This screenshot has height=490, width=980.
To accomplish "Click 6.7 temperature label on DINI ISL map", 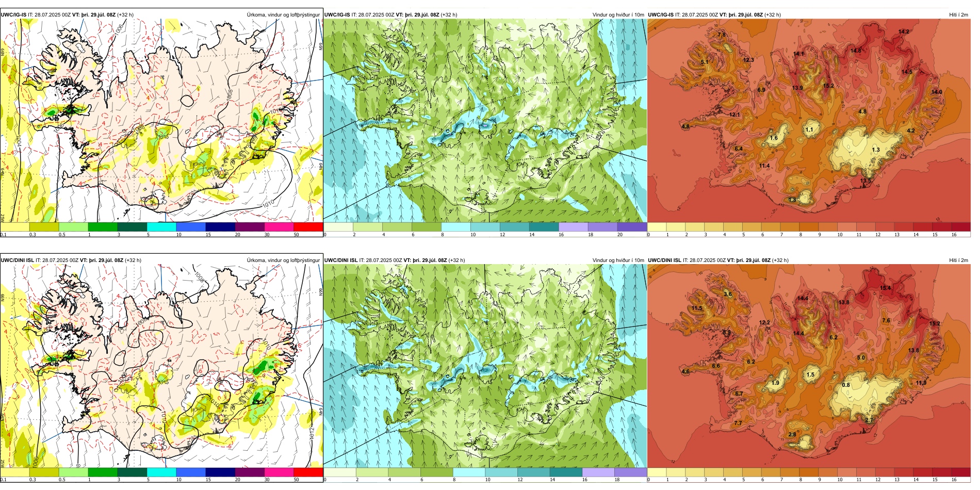I will 739,394.
